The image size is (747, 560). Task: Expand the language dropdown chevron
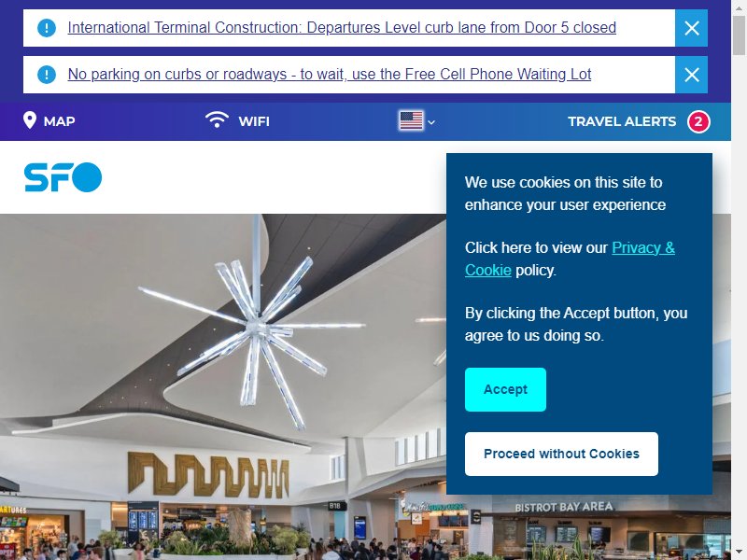tap(431, 122)
